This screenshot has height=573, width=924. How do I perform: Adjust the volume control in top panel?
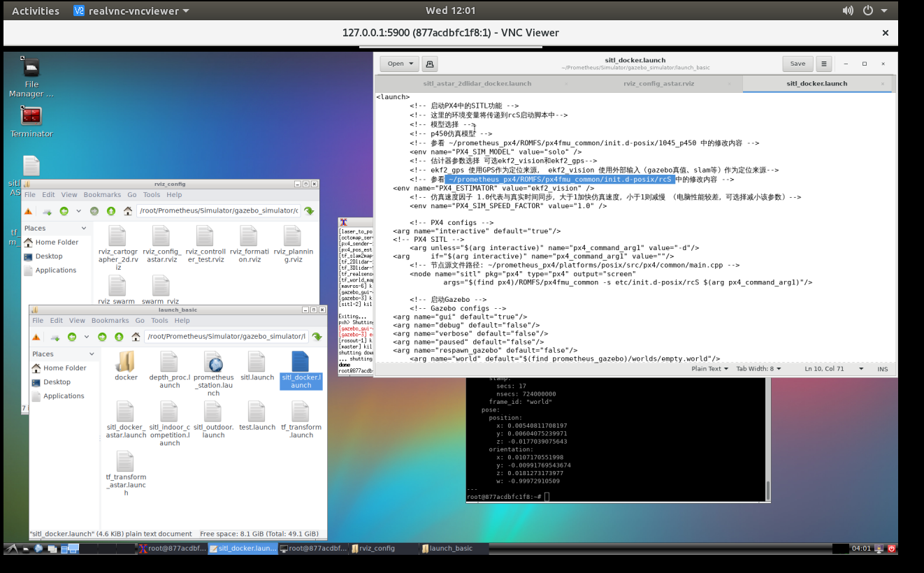[847, 10]
